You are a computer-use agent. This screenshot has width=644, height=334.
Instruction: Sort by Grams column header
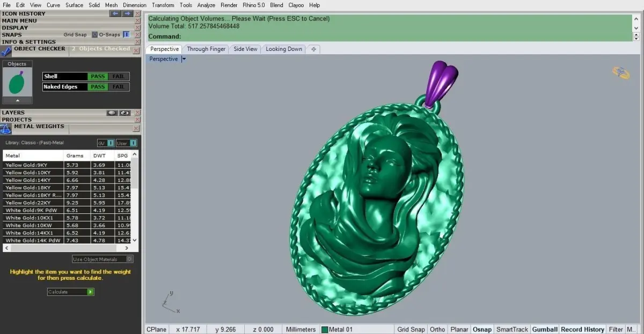(77, 155)
